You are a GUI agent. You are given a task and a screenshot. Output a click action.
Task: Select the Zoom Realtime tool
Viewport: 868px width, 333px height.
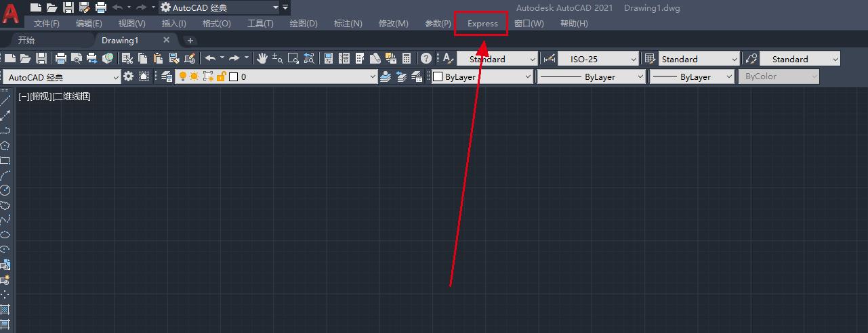point(278,58)
